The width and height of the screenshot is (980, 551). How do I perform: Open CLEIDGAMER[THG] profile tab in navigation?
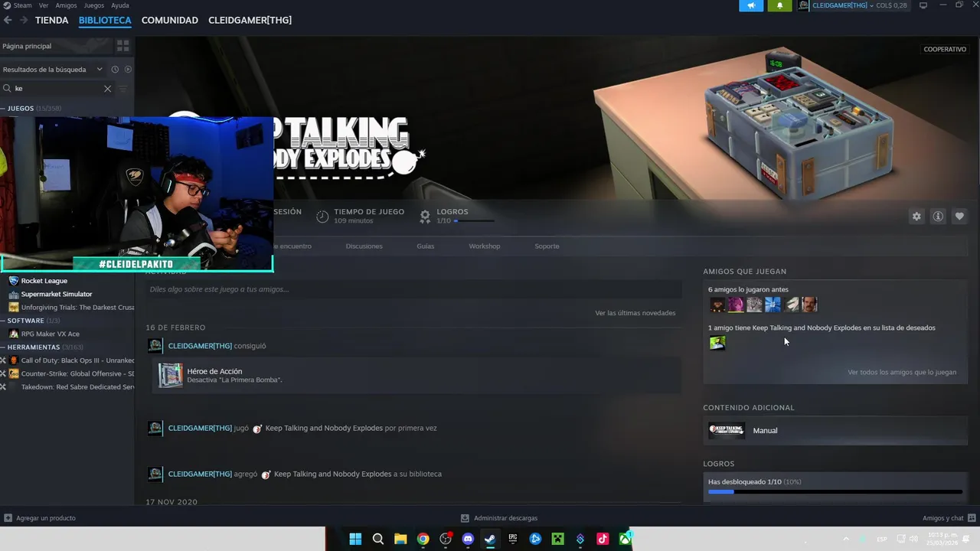click(x=250, y=20)
